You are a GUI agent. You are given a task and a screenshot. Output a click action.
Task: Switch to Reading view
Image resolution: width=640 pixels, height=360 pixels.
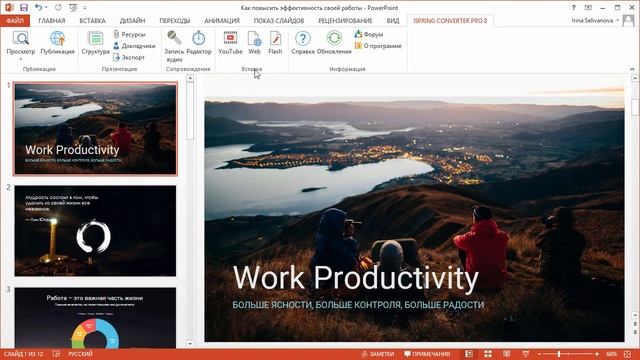[x=507, y=354]
